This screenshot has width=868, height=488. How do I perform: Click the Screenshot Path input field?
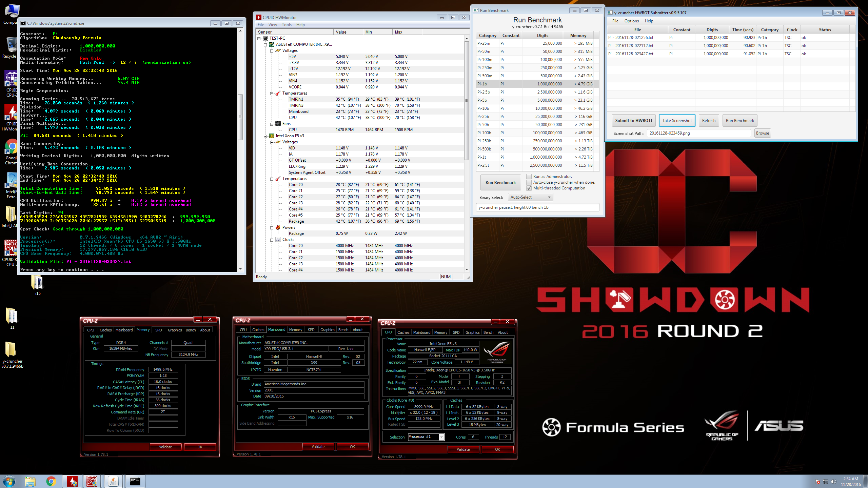[698, 133]
